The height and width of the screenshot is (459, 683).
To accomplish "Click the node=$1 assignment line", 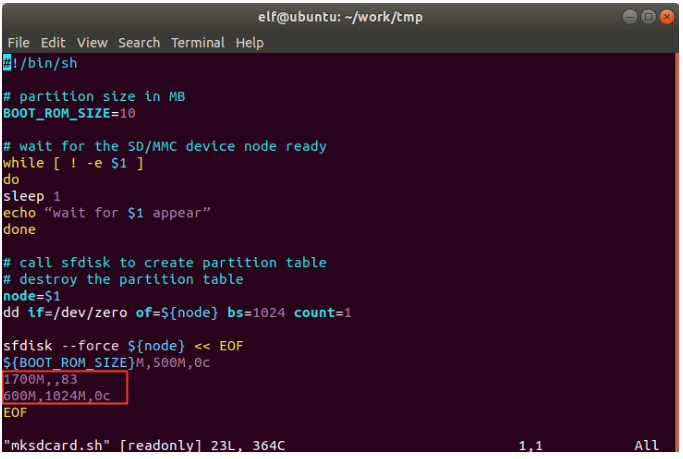I will tap(32, 296).
